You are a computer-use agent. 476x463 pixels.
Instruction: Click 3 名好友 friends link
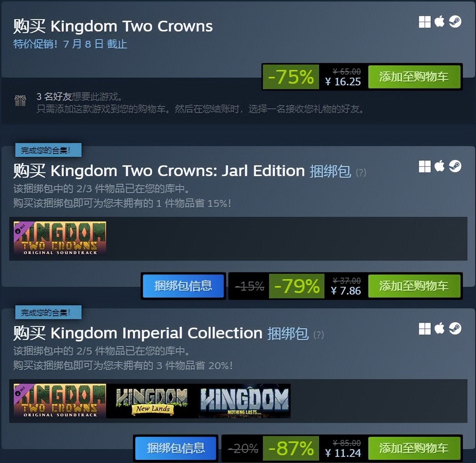point(54,97)
